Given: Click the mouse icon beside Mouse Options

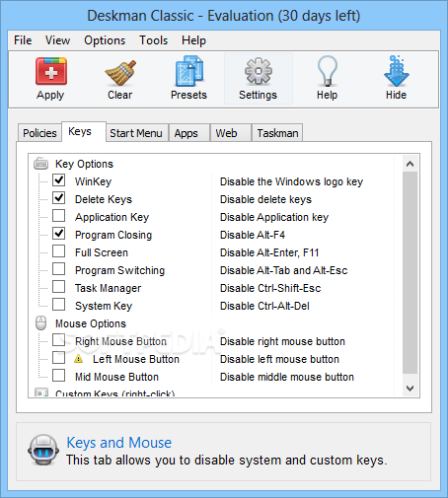Looking at the screenshot, I should (x=41, y=323).
